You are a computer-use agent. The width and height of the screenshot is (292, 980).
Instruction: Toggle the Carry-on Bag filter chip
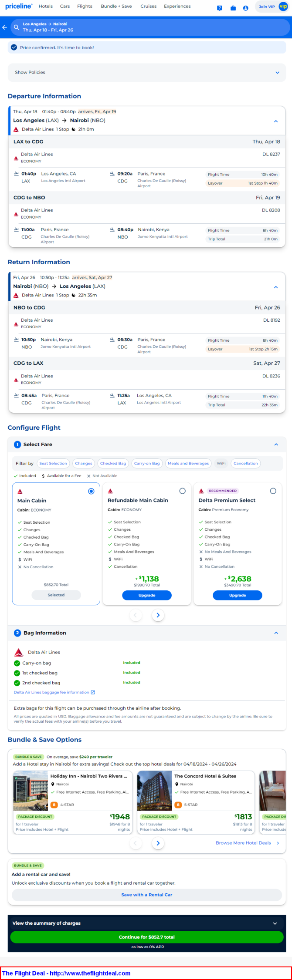click(147, 463)
